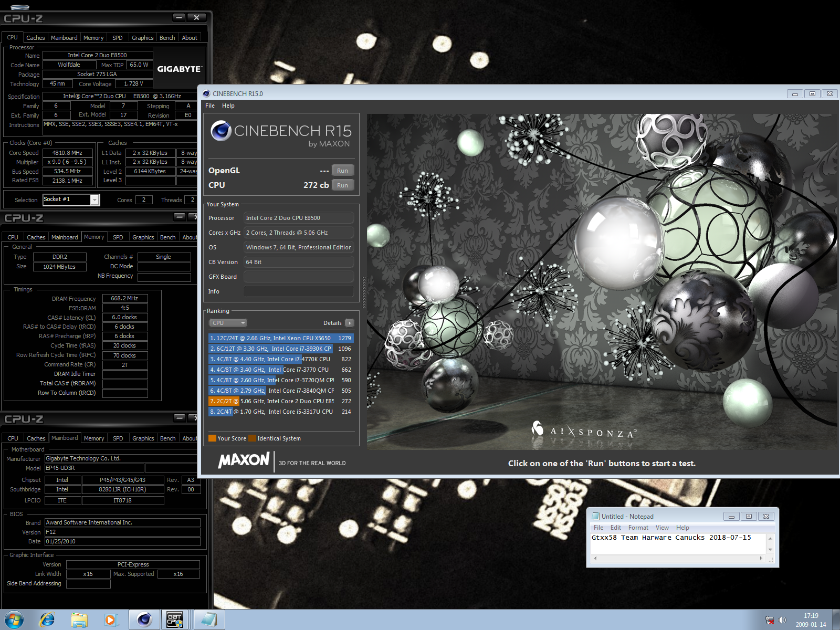
Task: Click the Notepad title bar icon
Action: [596, 516]
